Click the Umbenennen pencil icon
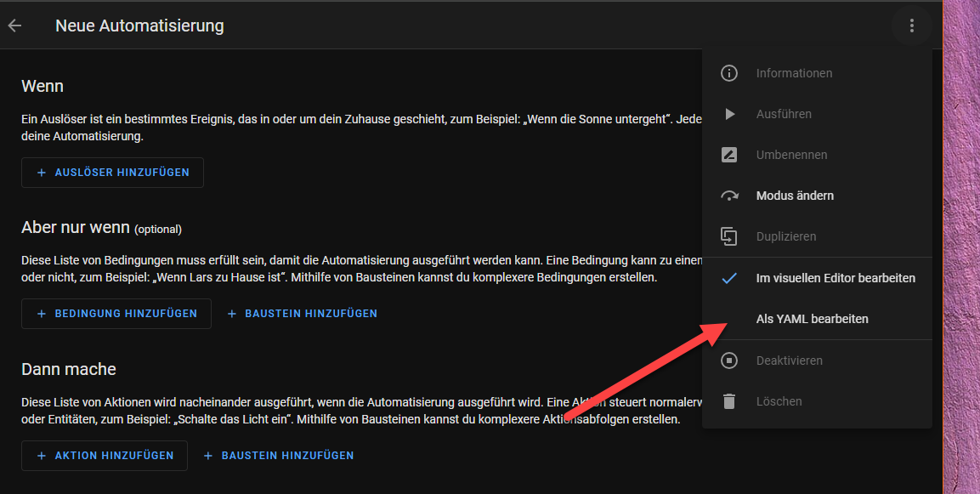Screen dimensions: 980x494 point(728,155)
